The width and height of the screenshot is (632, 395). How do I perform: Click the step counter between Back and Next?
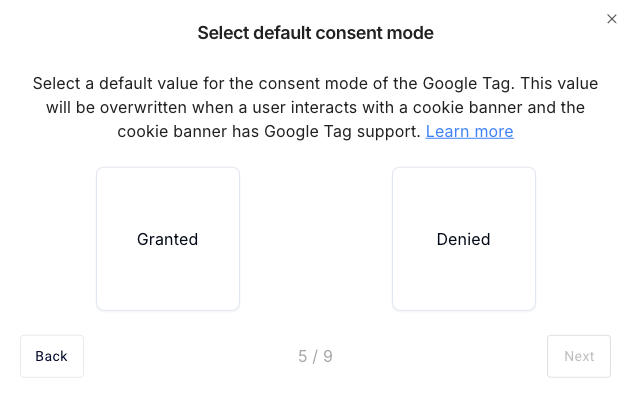click(x=316, y=356)
